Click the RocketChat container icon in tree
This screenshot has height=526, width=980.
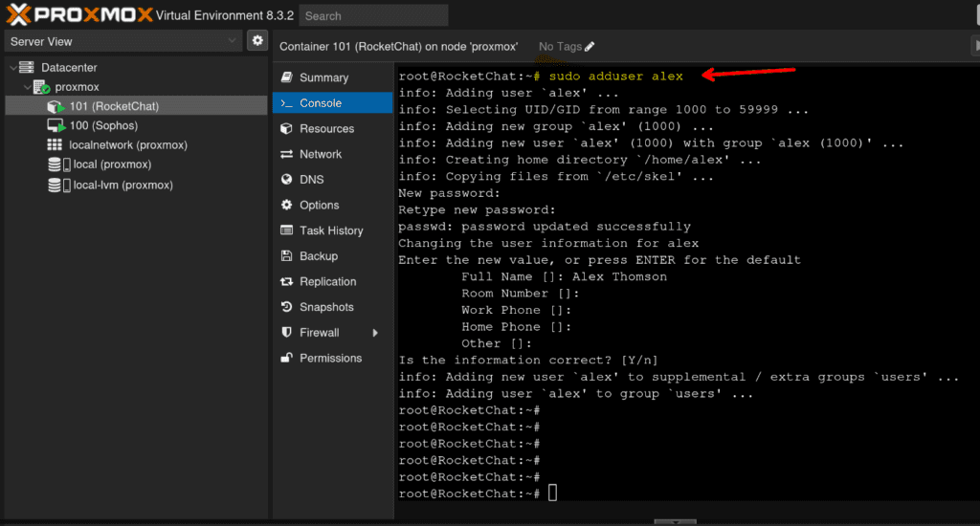point(56,106)
